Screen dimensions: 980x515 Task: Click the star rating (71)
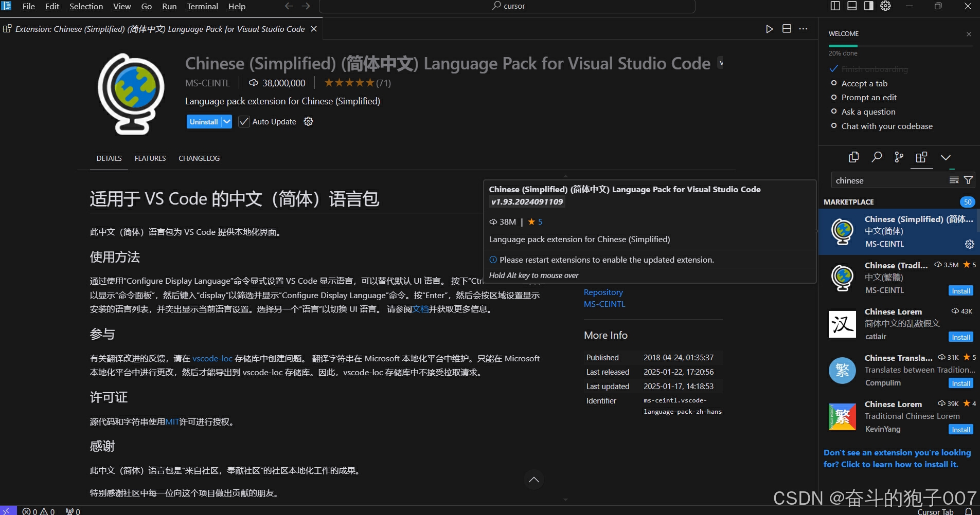point(358,83)
